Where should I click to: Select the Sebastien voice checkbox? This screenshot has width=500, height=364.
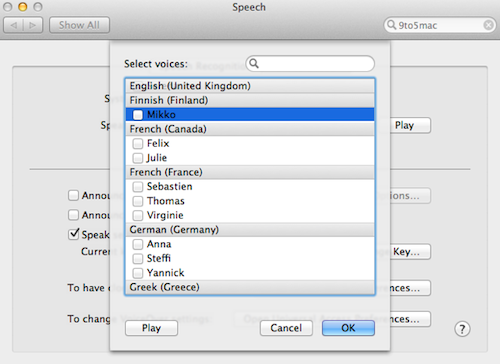click(x=138, y=187)
